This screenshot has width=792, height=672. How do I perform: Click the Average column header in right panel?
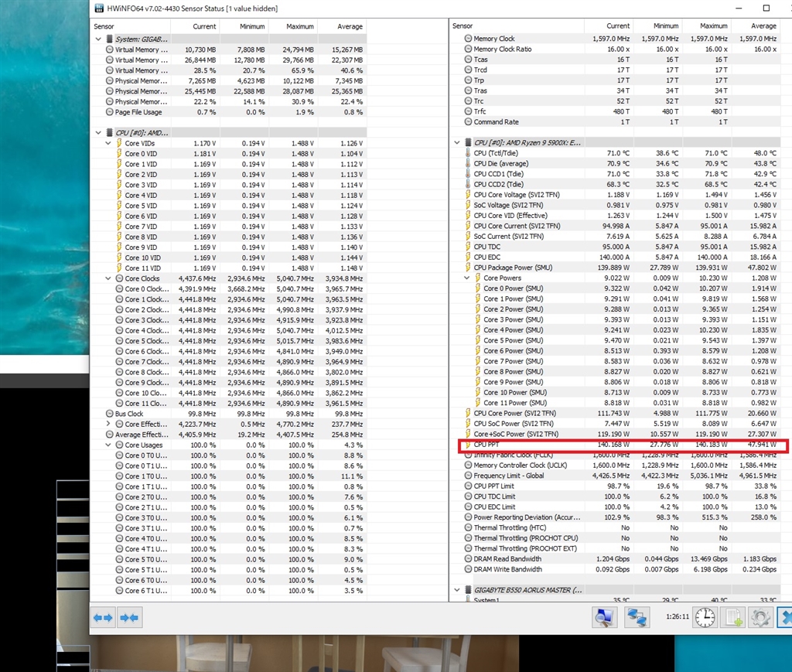click(x=763, y=26)
